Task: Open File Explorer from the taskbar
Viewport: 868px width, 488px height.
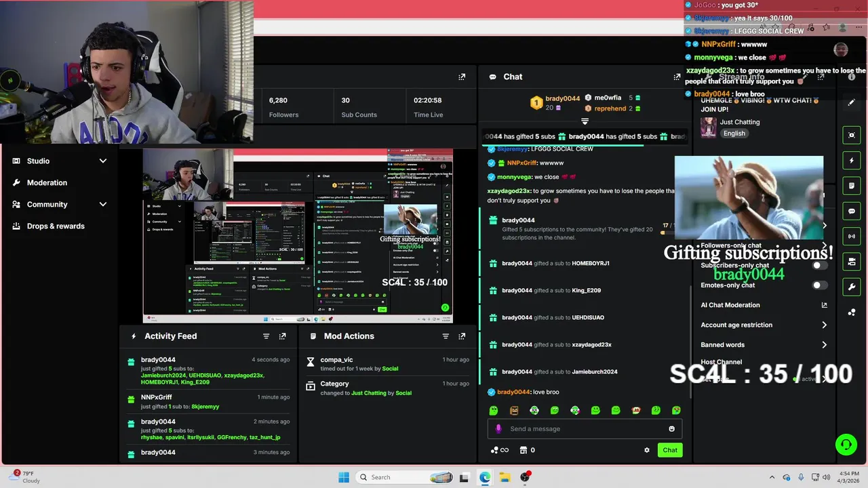Action: click(x=505, y=477)
